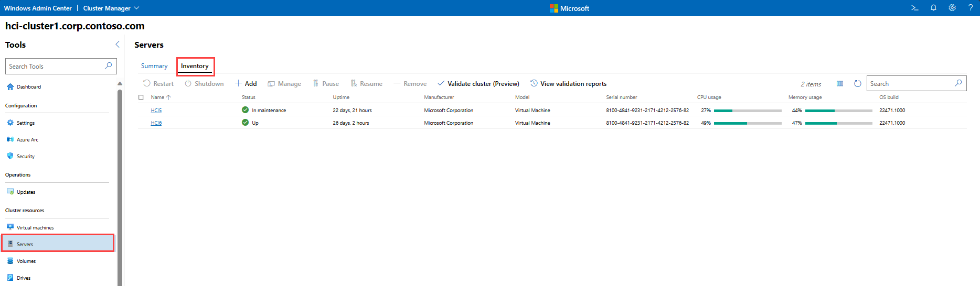
Task: Toggle the select-all servers checkbox
Action: (x=141, y=97)
